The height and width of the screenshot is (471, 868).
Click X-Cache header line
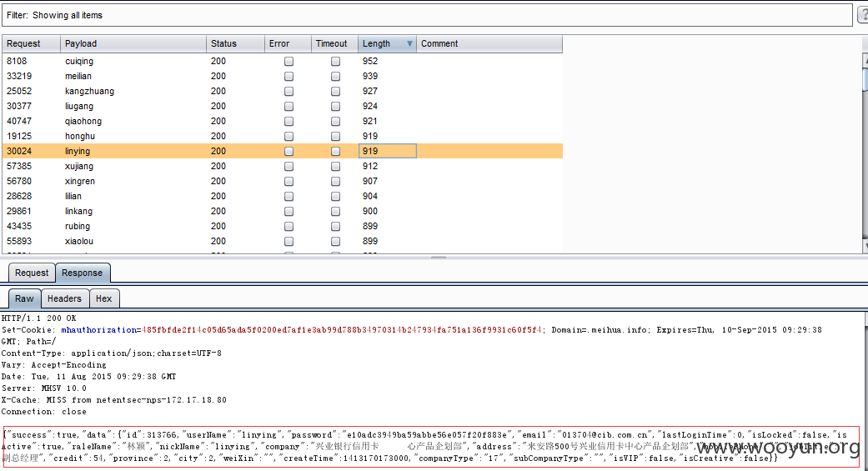(113, 400)
